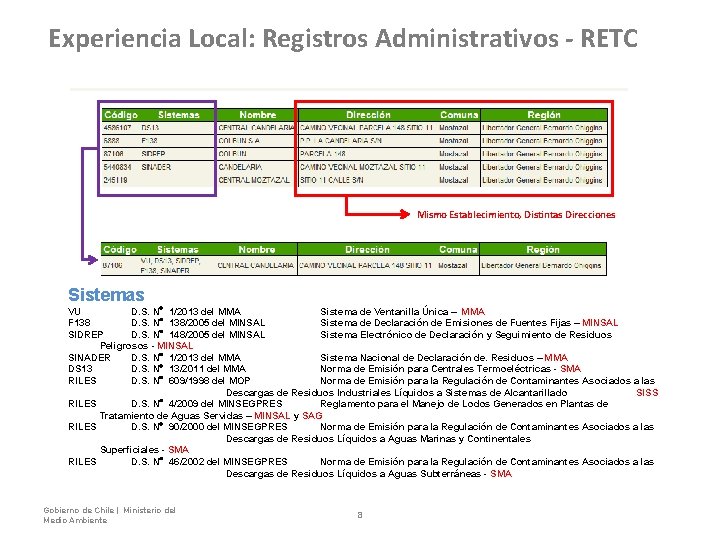720x540 pixels.
Task: Click footer 'Gobierno de Chile | Ministerio del Medio Ambiente'
Action: (109, 515)
